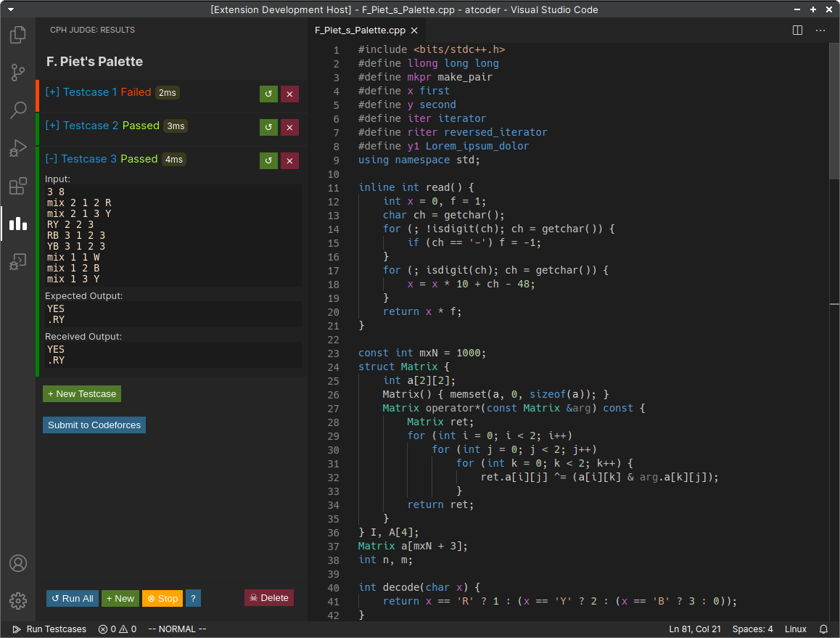Click the blue ? help button
840x638 pixels.
click(x=194, y=598)
